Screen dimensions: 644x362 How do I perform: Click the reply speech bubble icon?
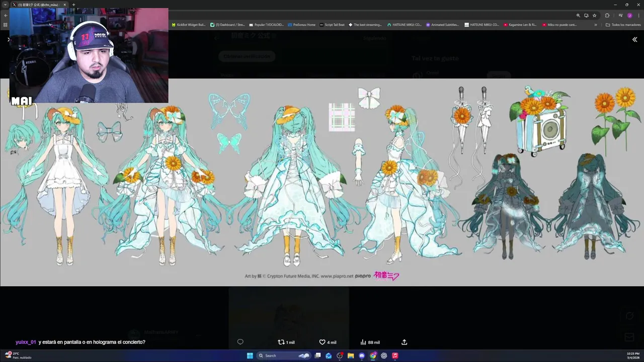240,342
